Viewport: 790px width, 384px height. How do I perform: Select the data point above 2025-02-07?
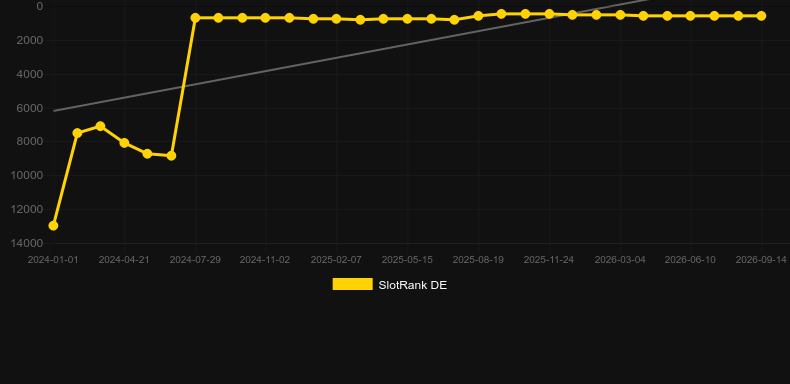[x=337, y=19]
